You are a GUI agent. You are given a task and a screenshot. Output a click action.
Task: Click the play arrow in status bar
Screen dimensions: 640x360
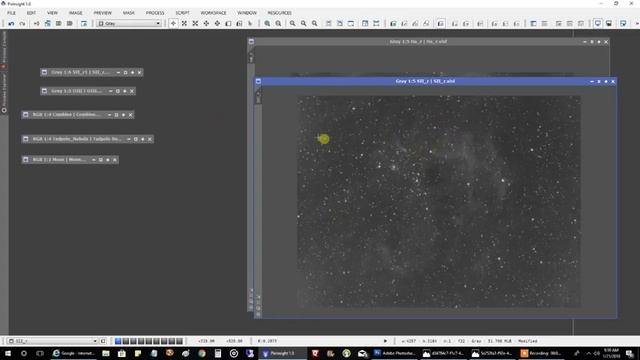coord(385,341)
